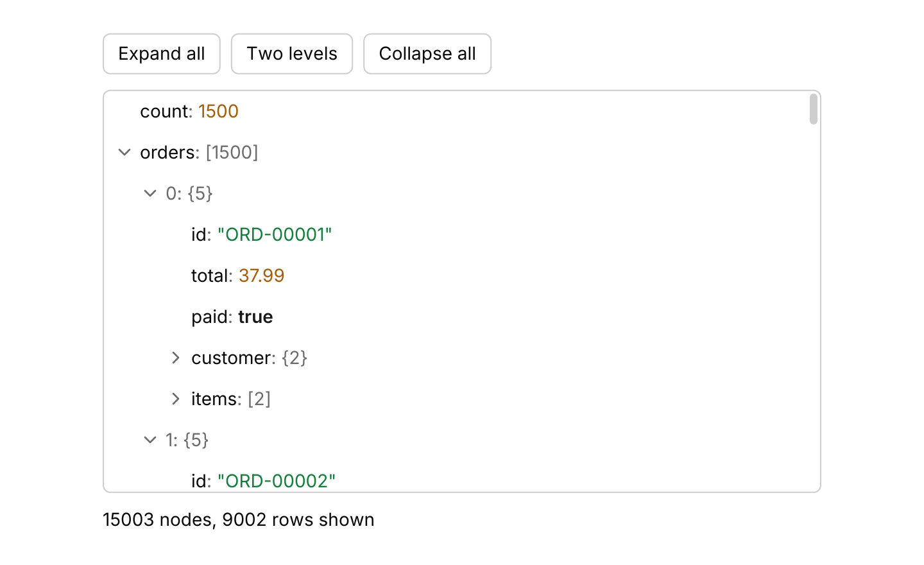The height and width of the screenshot is (565, 924).
Task: Click the paid: true row
Action: coord(462,317)
